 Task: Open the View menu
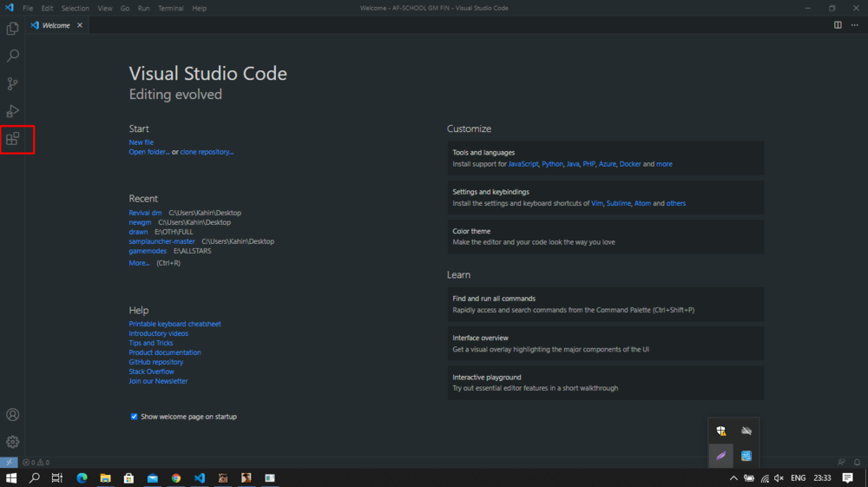[105, 9]
